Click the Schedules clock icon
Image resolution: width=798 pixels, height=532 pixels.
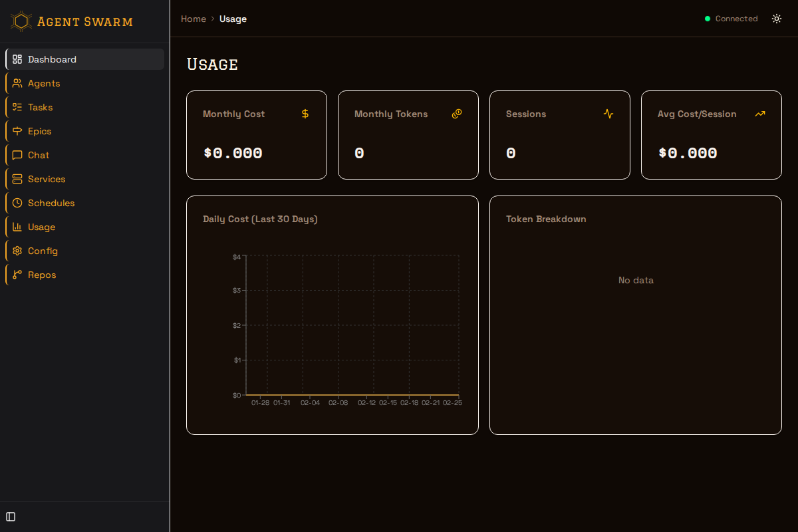(x=17, y=203)
